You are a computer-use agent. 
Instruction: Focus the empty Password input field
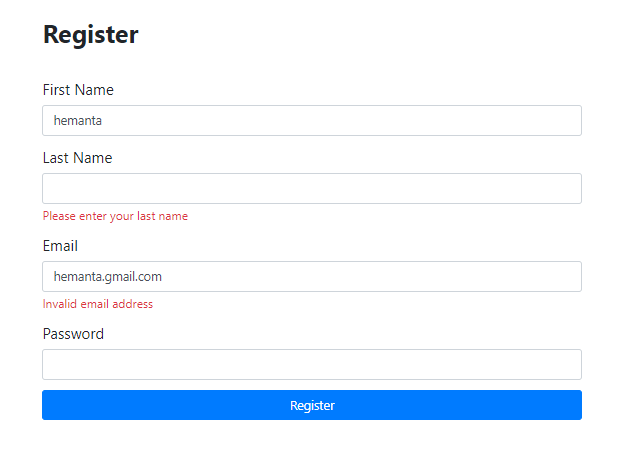[x=311, y=365]
